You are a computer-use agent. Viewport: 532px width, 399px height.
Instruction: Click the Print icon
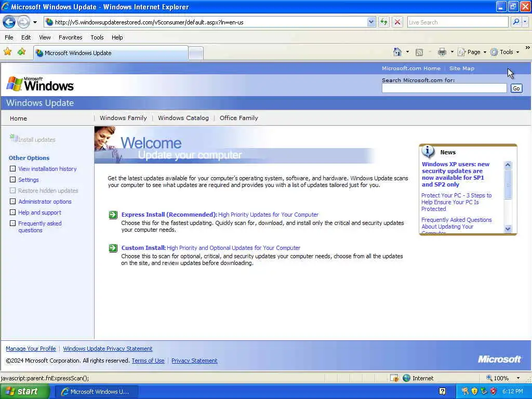tap(442, 52)
